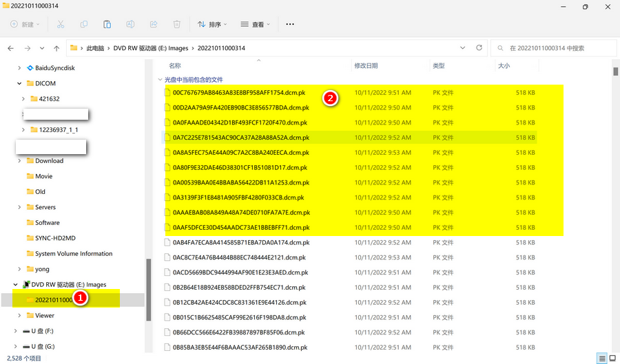
Task: Collapse the DICOM folder node
Action: point(19,83)
